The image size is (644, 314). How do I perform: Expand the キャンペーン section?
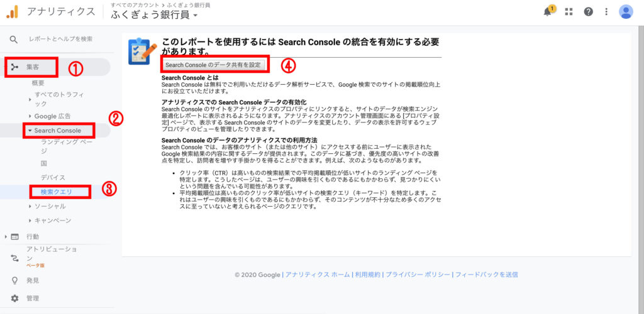click(30, 220)
